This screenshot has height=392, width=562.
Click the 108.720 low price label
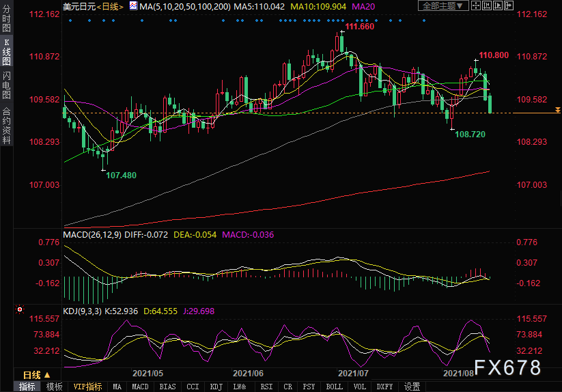[x=470, y=135]
